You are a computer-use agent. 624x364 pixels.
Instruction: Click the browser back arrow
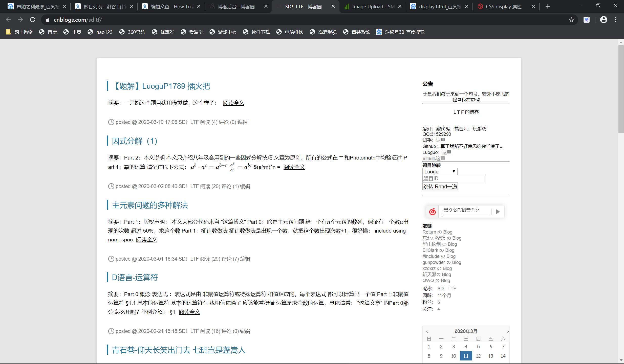[x=8, y=20]
